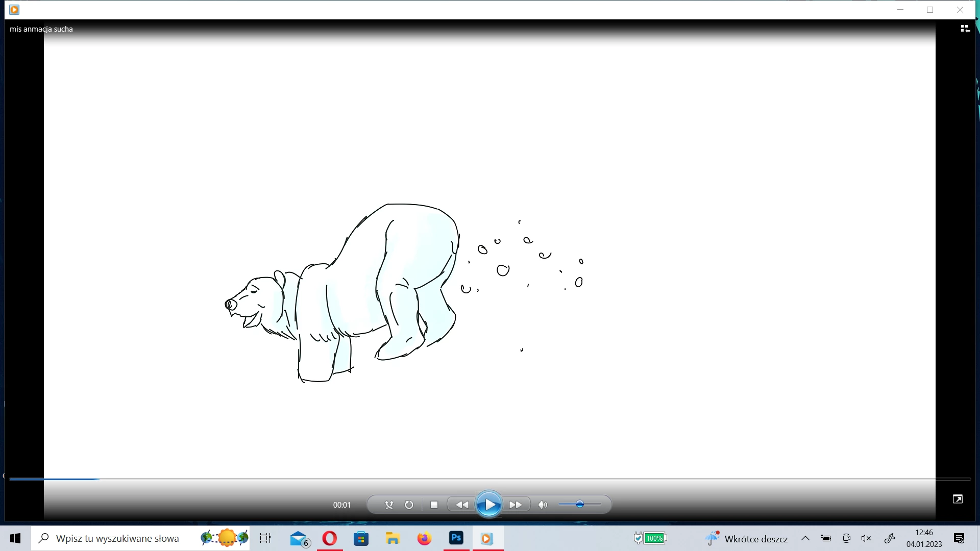Click the fast forward next button
This screenshot has width=980, height=551.
tap(516, 505)
